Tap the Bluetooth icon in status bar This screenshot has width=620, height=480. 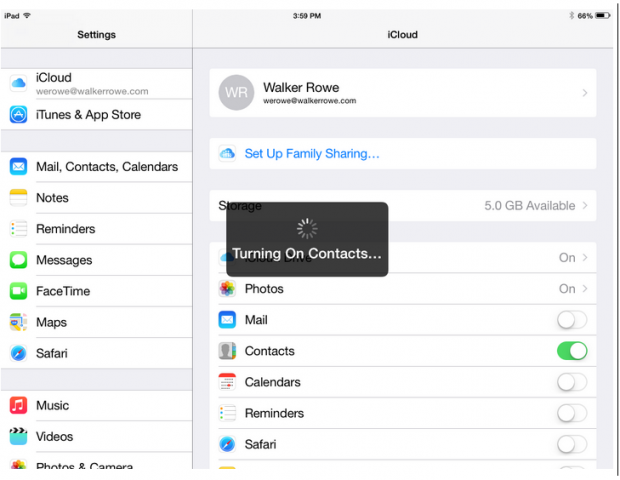(x=571, y=15)
